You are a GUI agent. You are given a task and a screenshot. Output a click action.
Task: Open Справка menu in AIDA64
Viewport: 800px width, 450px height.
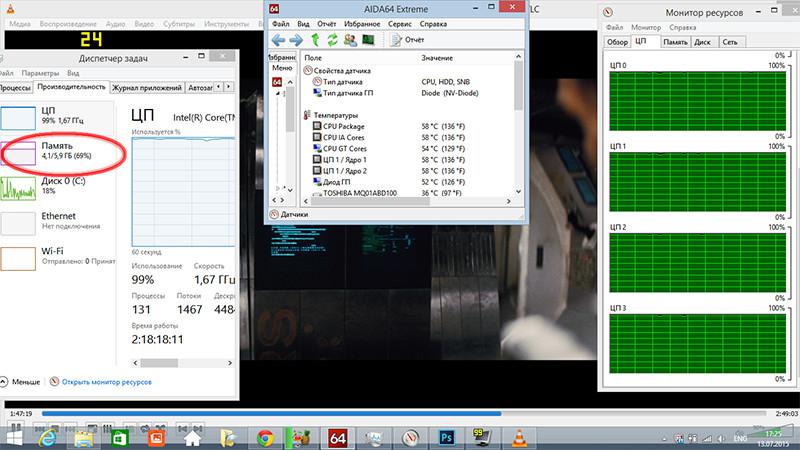[x=433, y=24]
